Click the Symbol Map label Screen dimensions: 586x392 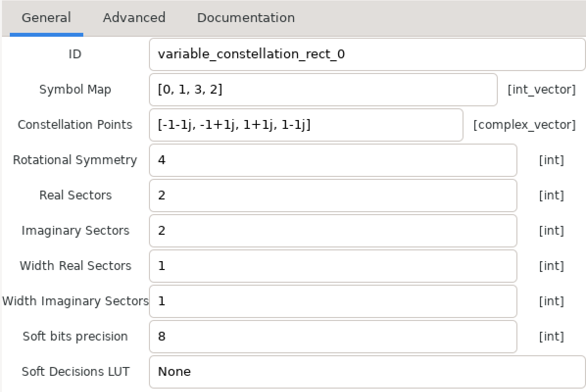coord(75,90)
